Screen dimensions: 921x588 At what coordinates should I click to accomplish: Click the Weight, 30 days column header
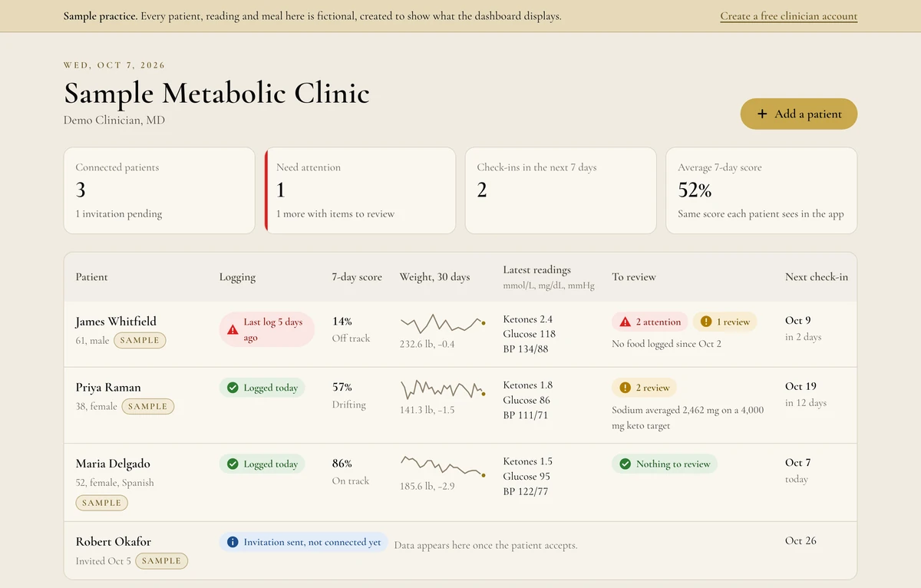pos(434,277)
